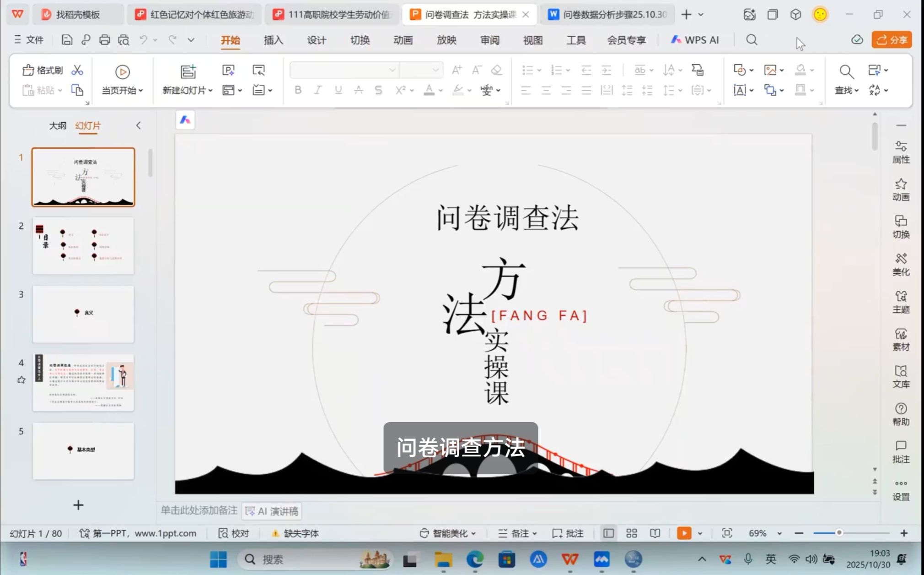This screenshot has width=924, height=575.
Task: Collapse the slide thumbnail panel
Action: point(138,125)
